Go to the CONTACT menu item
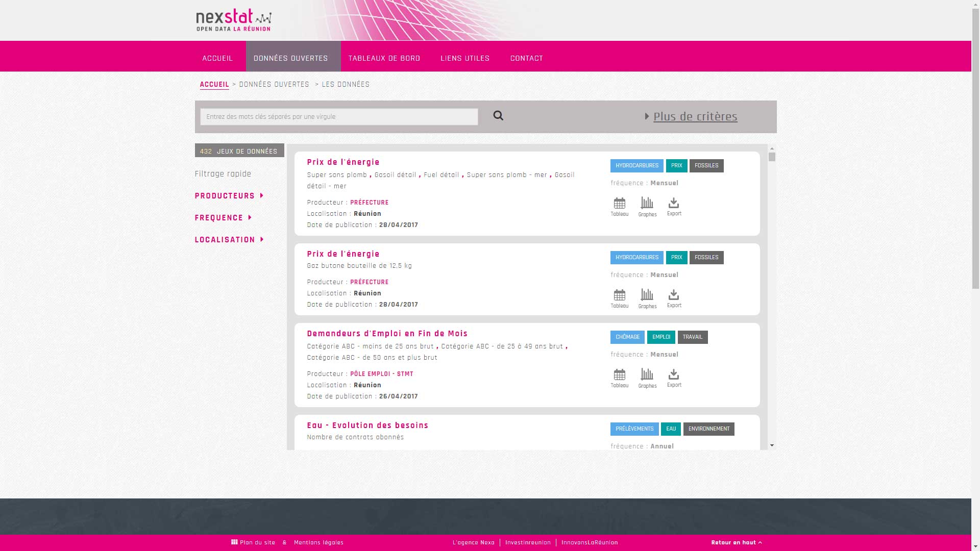This screenshot has width=980, height=551. [x=526, y=58]
